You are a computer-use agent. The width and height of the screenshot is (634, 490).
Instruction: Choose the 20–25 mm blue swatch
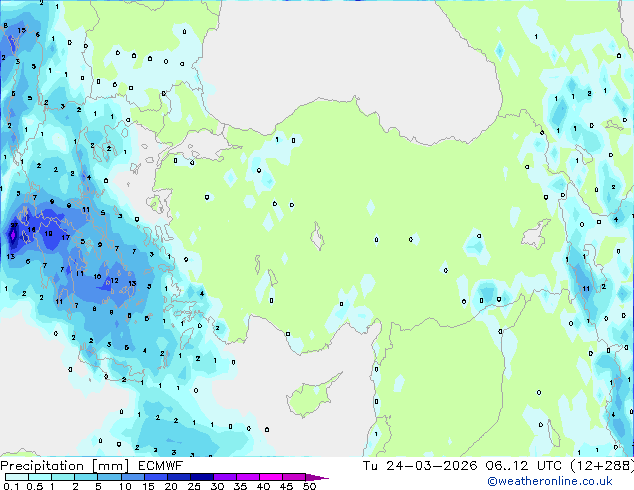coord(178,477)
